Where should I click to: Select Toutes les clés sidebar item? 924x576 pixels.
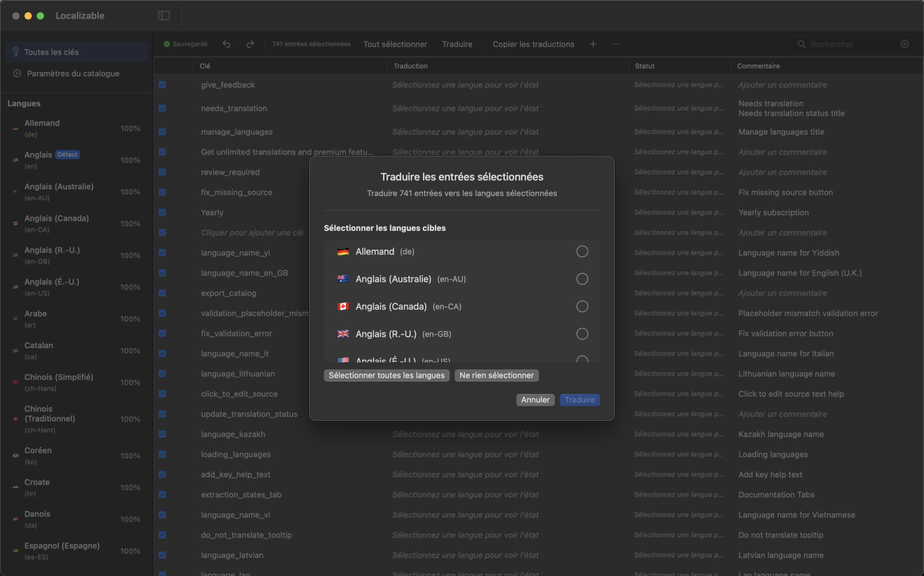click(x=76, y=52)
